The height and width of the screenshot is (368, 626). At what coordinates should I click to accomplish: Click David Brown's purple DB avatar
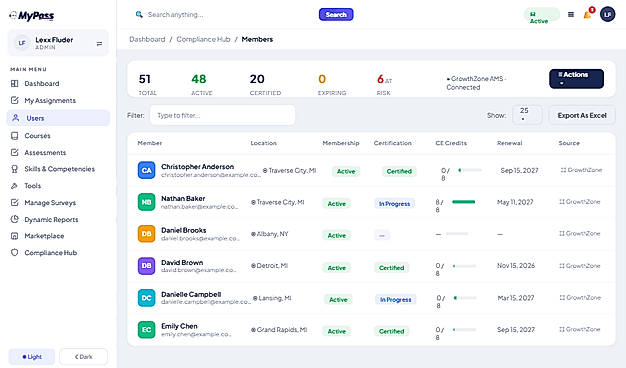click(x=147, y=266)
